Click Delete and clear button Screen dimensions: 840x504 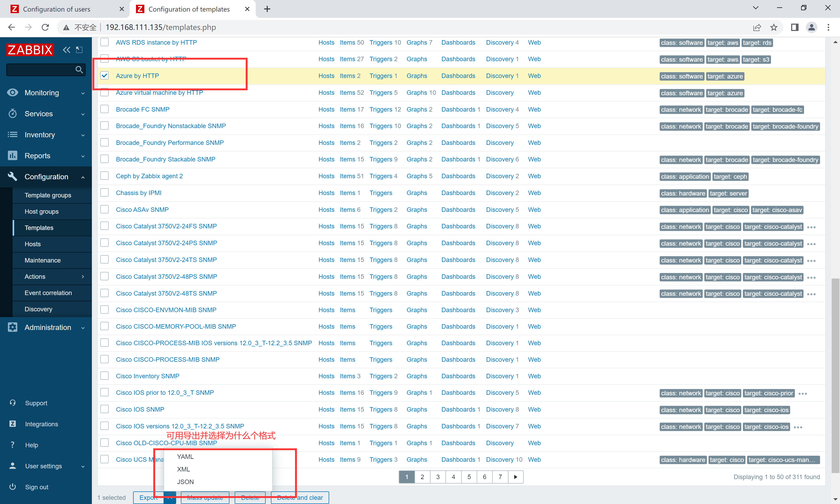coord(300,497)
